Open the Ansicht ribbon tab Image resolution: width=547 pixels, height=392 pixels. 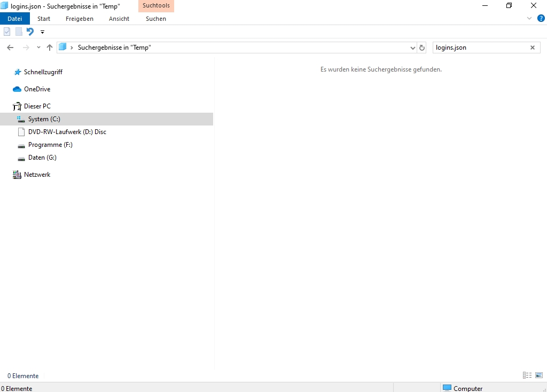[x=119, y=19]
